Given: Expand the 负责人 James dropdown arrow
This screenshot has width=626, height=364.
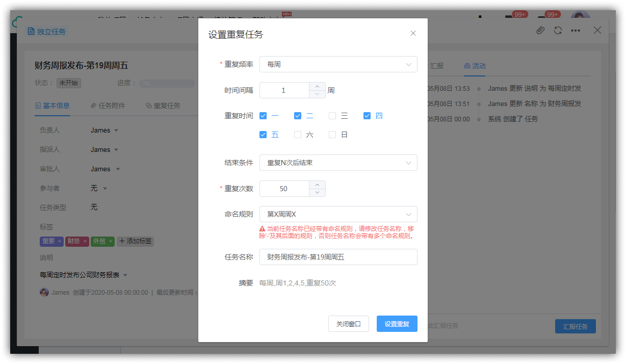Looking at the screenshot, I should 116,131.
